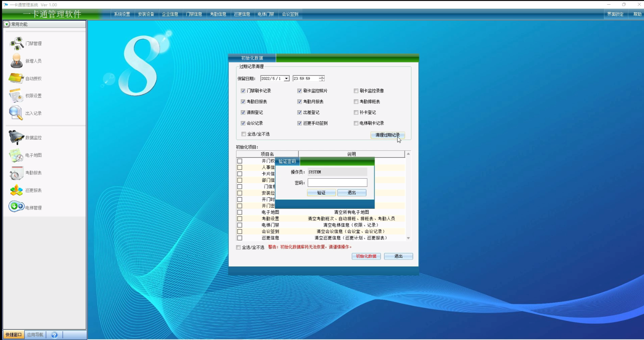Click the 新增人员 person icon
This screenshot has height=340, width=644.
click(x=16, y=61)
